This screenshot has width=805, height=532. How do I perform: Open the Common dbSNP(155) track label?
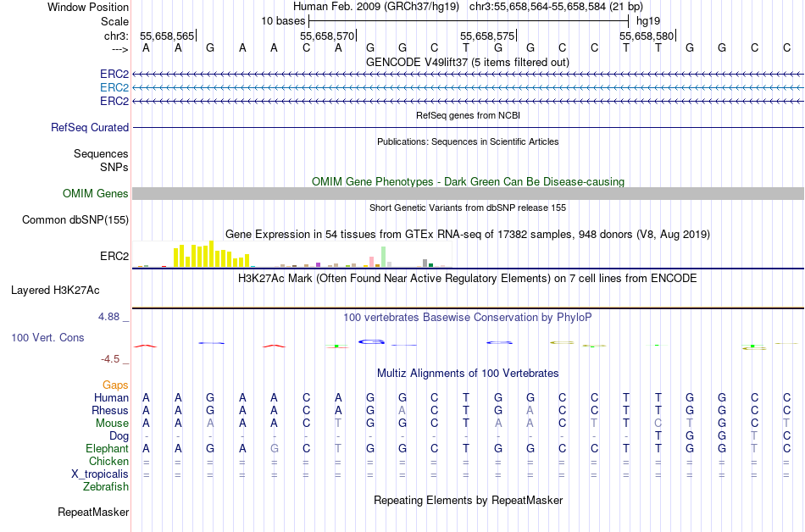[x=75, y=219]
